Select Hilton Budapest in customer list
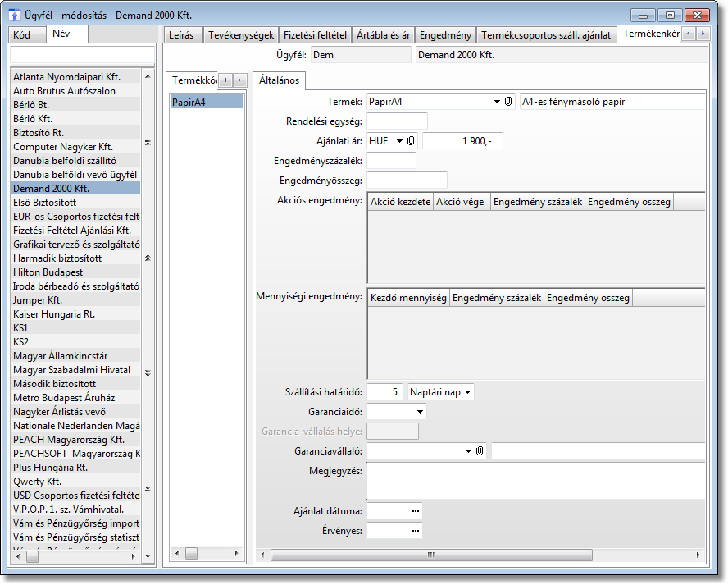 coord(48,272)
